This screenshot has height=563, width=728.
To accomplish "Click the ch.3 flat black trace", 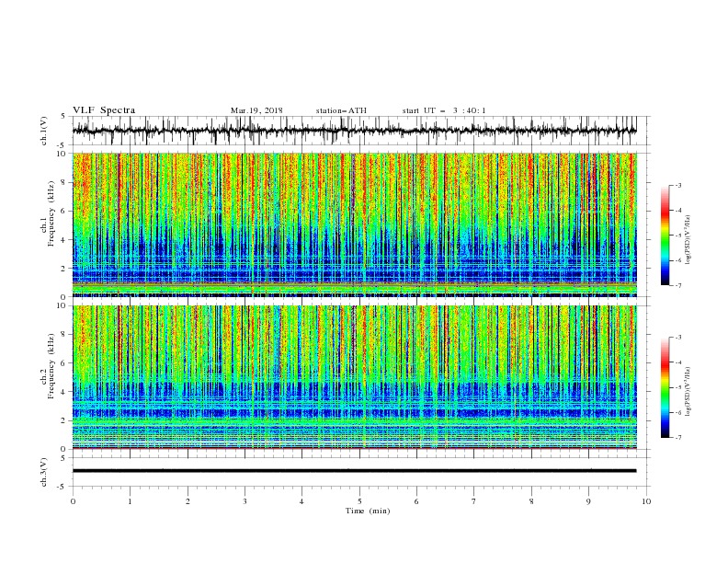I will pos(354,471).
